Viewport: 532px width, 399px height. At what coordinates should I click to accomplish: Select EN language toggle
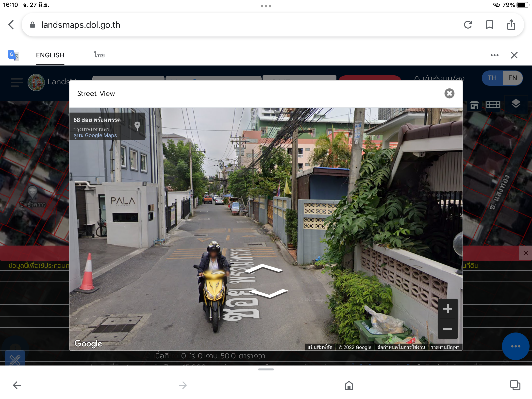point(513,78)
